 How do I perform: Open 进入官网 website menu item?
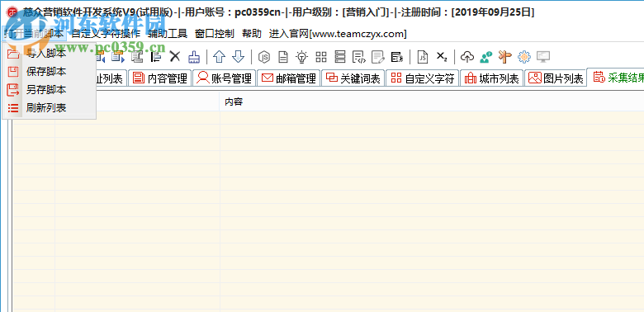[x=338, y=34]
